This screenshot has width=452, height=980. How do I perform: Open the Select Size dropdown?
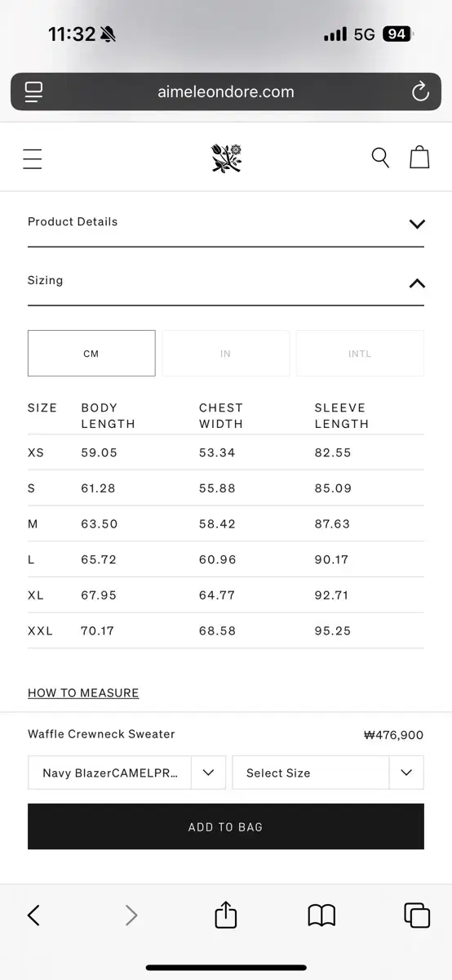pyautogui.click(x=328, y=773)
